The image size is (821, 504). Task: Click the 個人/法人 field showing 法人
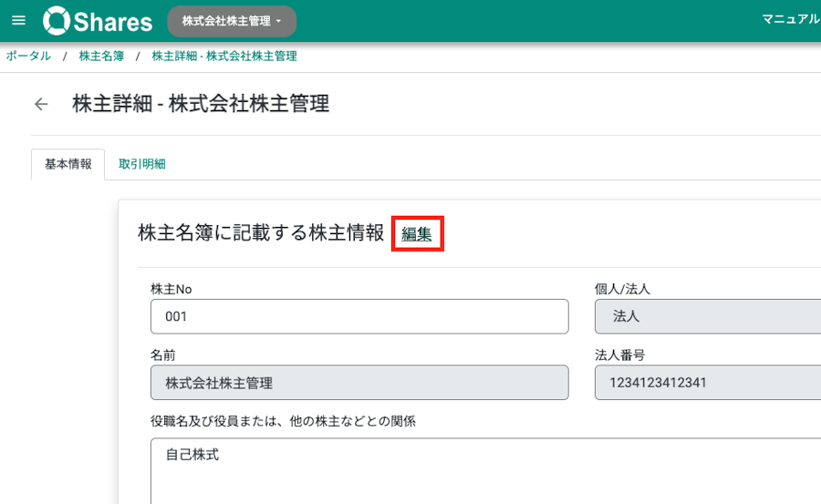(x=708, y=316)
